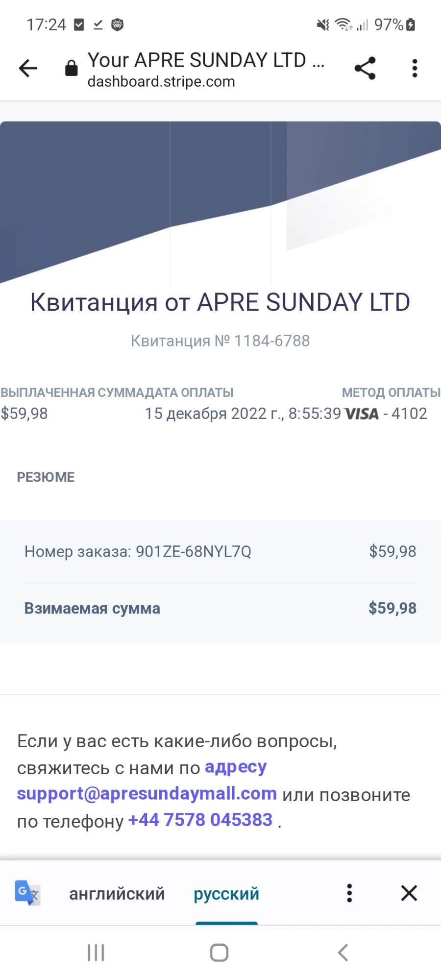Open the browser three-dot overflow menu
Screen dimensions: 441x980
pyautogui.click(x=415, y=68)
